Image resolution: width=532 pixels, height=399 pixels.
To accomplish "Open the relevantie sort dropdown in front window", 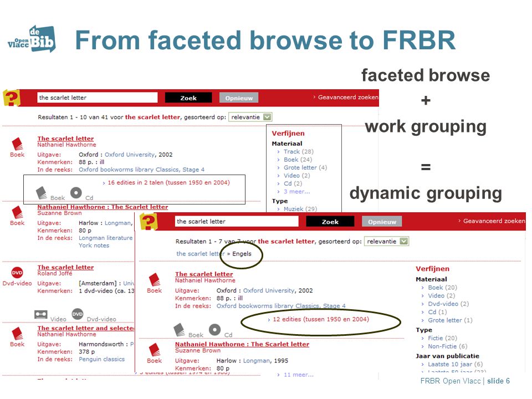I will (386, 241).
